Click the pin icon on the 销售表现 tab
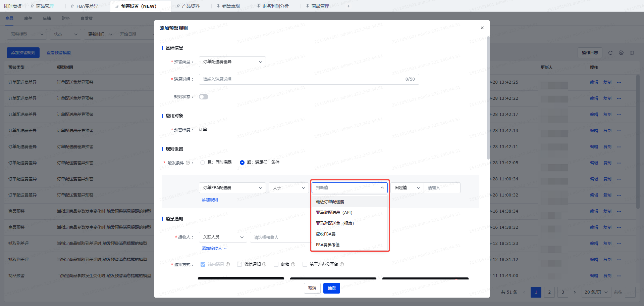This screenshot has height=306, width=644. pos(218,6)
